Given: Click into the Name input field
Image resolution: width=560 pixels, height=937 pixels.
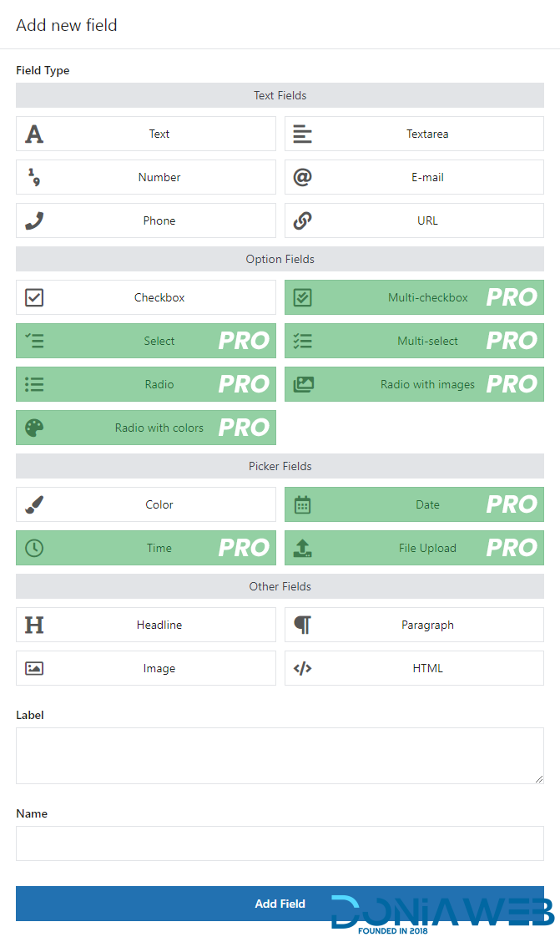Looking at the screenshot, I should pos(280,843).
